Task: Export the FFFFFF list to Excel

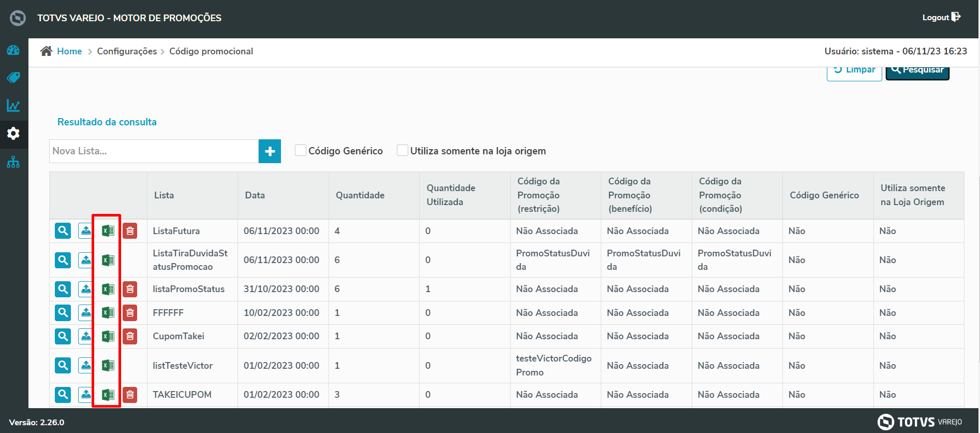Action: tap(108, 312)
